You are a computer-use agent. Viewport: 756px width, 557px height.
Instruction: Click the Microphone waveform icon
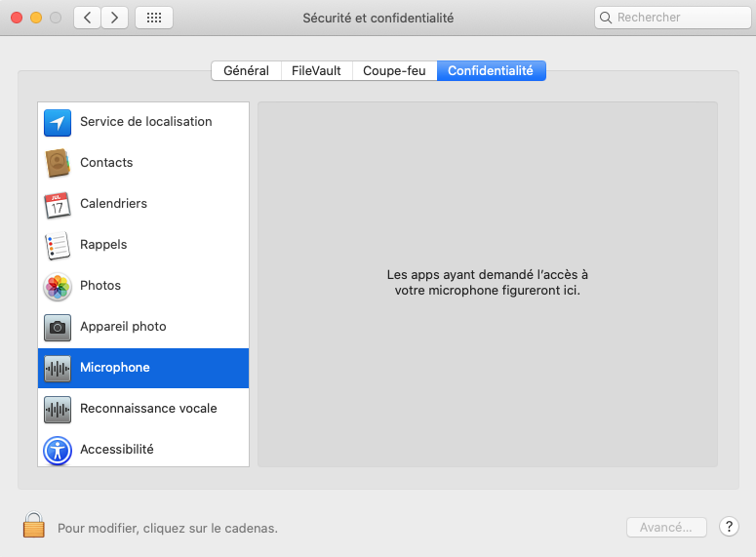tap(58, 368)
